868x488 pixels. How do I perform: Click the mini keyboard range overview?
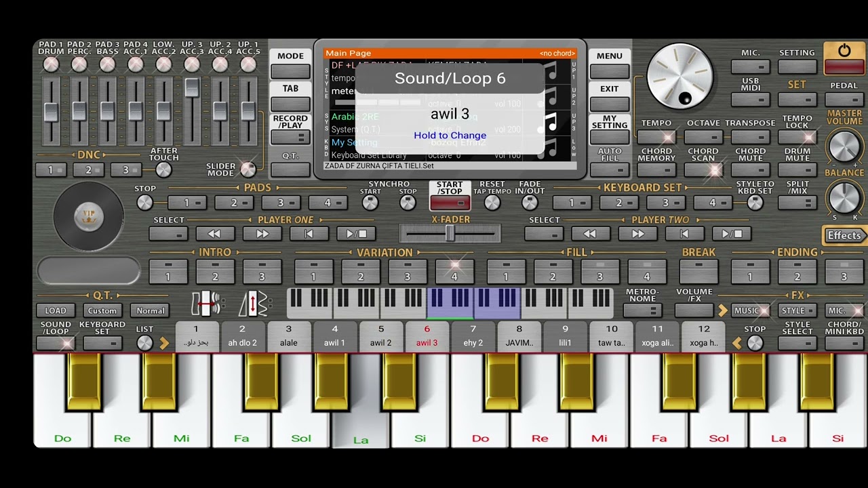[450, 303]
